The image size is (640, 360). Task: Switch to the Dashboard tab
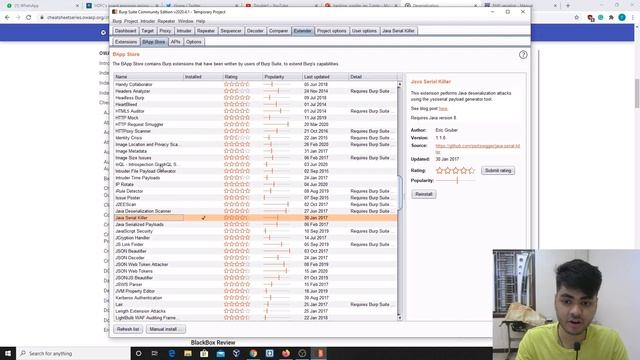125,31
